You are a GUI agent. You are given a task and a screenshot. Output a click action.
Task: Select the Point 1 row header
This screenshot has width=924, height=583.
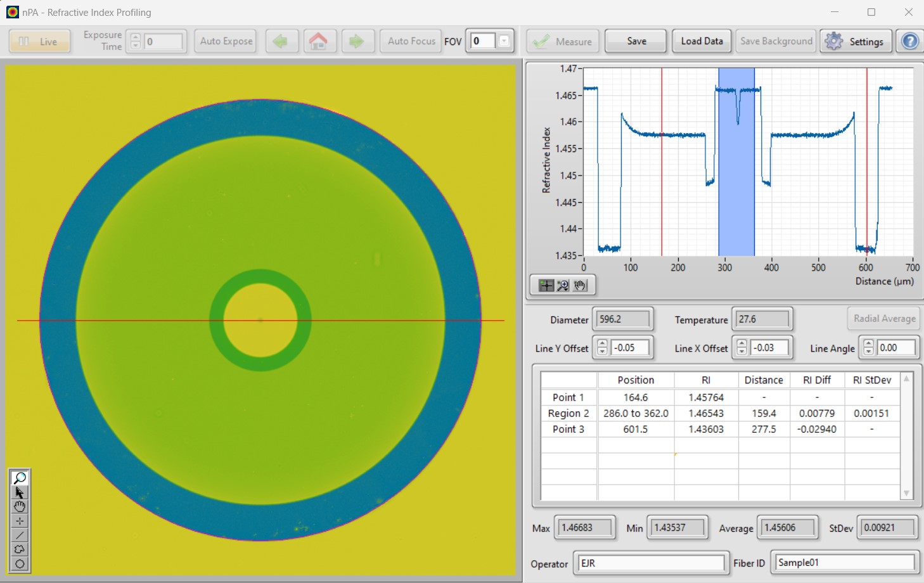568,397
